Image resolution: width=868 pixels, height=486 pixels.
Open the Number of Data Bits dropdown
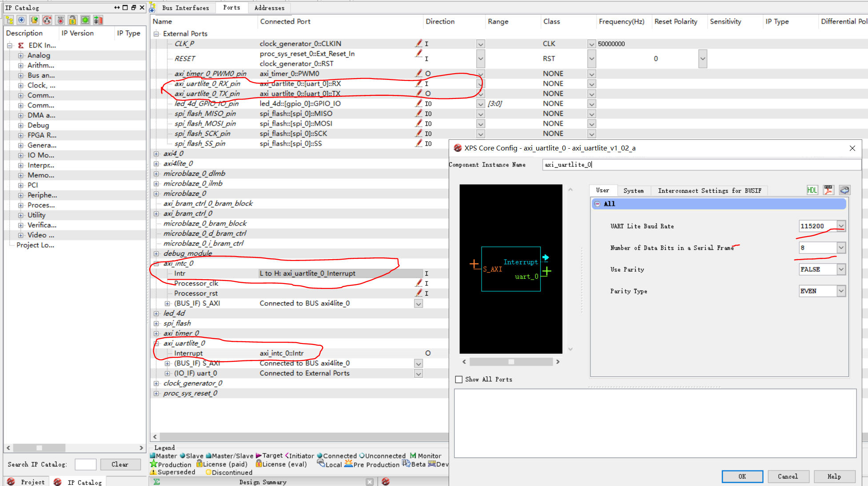tap(841, 248)
